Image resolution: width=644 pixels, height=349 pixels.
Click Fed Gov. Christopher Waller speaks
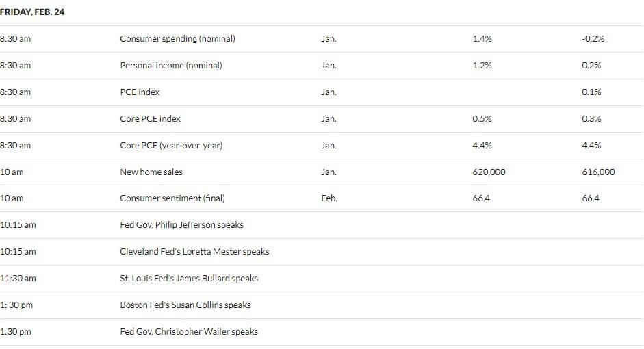click(188, 331)
